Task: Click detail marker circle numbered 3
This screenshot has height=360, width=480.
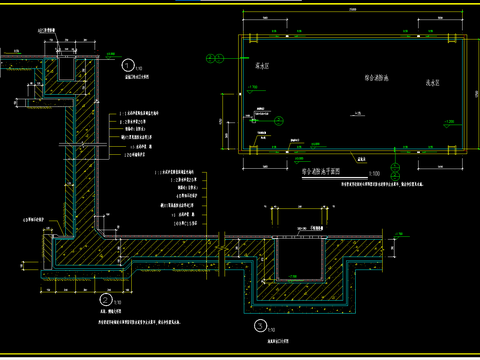Action: pos(260,326)
